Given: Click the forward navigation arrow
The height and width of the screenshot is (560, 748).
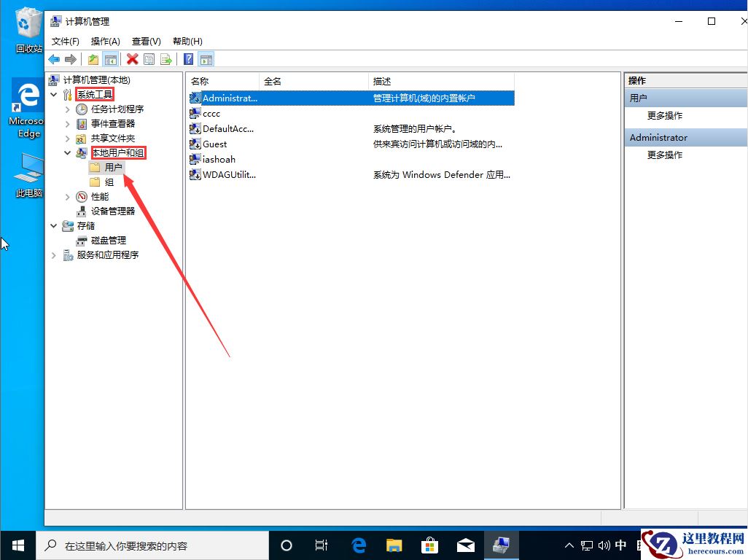Looking at the screenshot, I should [x=70, y=59].
